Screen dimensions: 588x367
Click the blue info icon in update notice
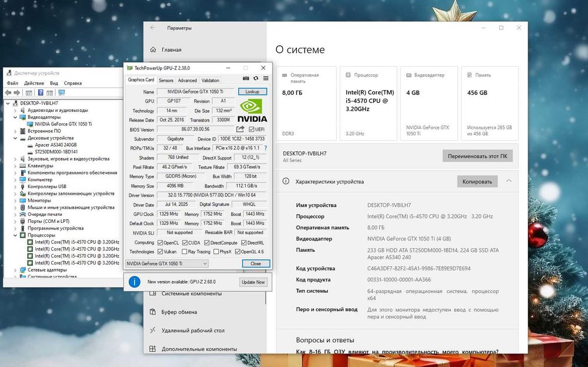point(134,282)
